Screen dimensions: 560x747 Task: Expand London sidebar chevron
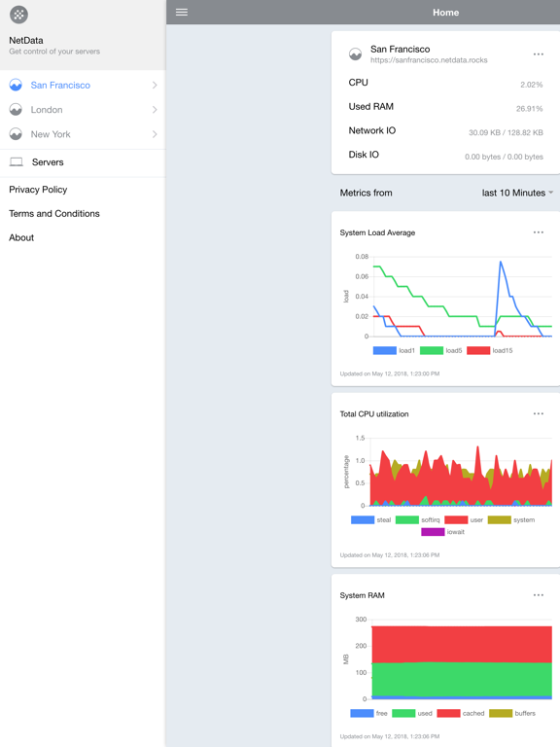(155, 110)
